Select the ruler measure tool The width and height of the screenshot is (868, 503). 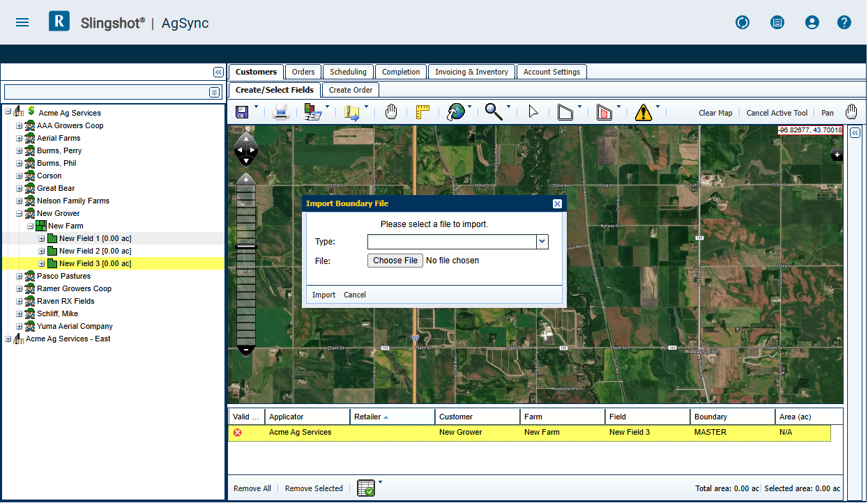pos(422,112)
